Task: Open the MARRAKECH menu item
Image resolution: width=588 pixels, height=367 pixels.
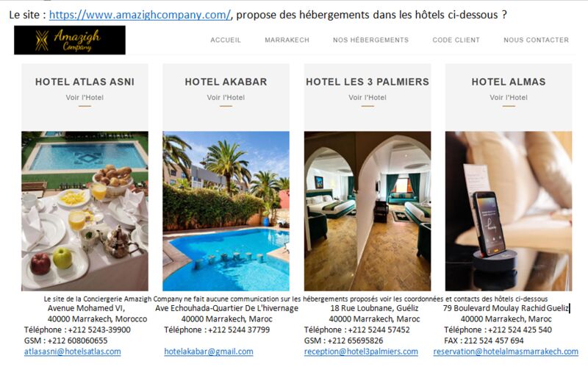Action: point(287,40)
